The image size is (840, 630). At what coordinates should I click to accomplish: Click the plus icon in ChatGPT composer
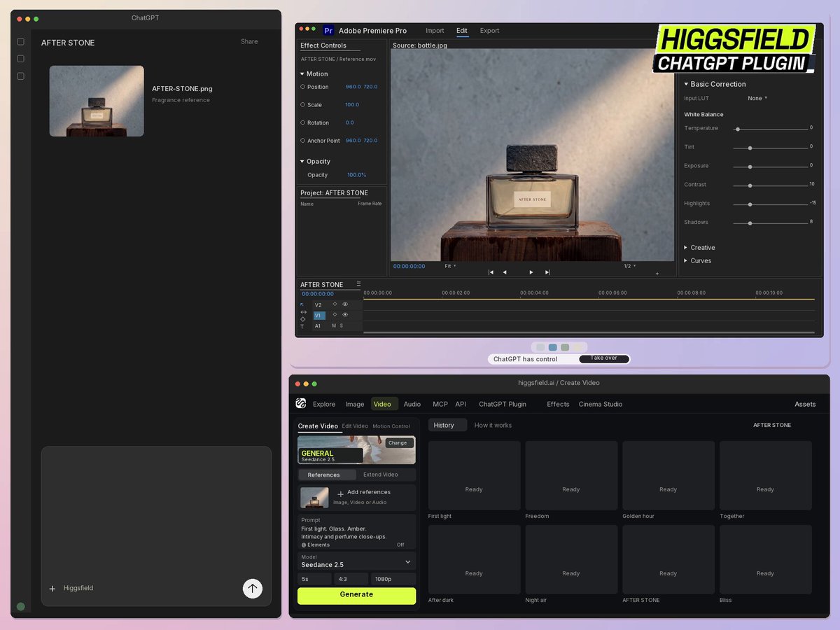pyautogui.click(x=52, y=589)
